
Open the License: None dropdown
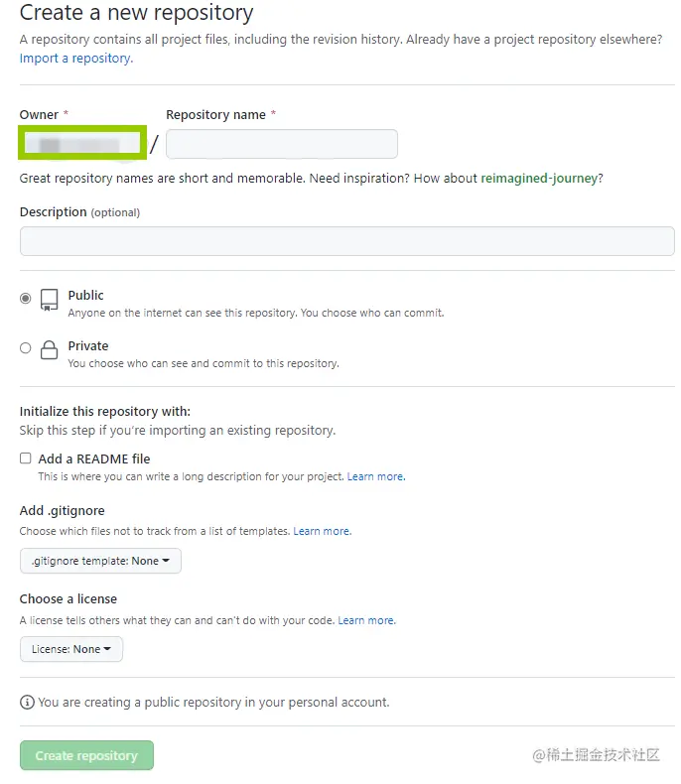71,649
